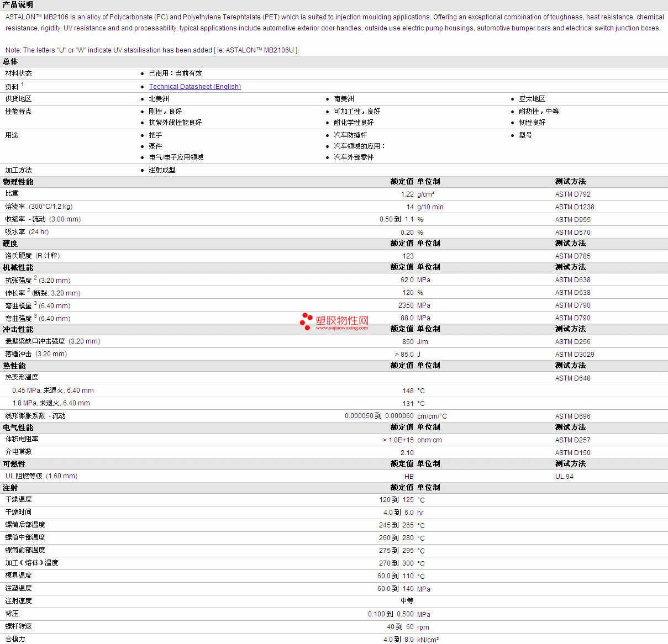
Task: Click the 北美洲 region entry
Action: click(x=159, y=99)
